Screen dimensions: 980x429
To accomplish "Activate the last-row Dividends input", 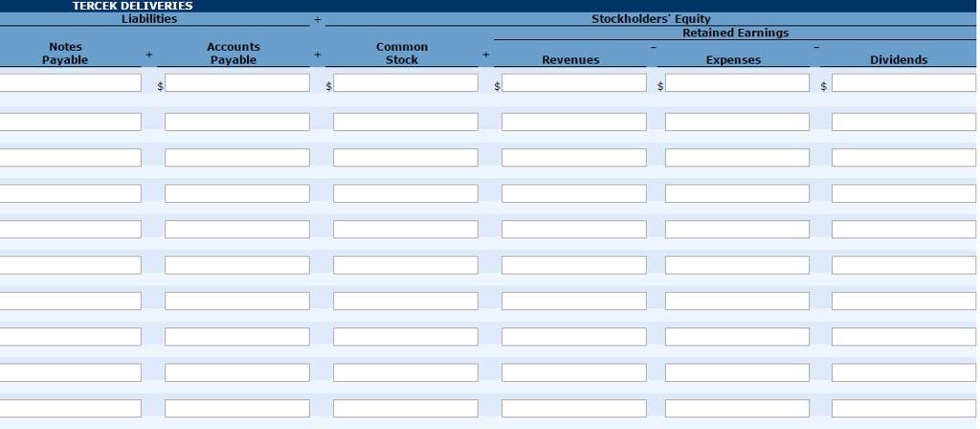I will 903,408.
